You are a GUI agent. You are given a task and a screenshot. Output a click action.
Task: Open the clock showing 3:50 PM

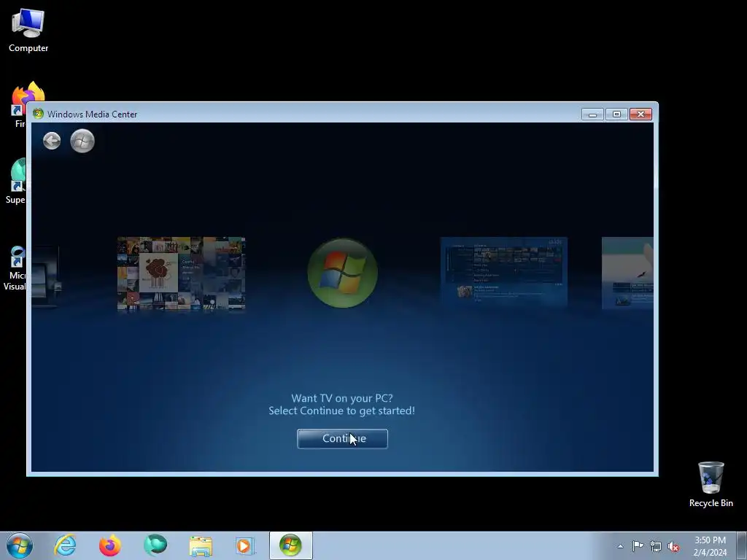(x=710, y=545)
